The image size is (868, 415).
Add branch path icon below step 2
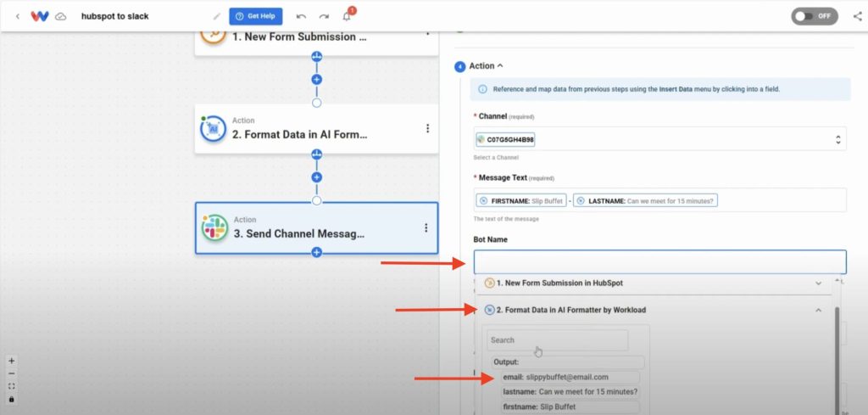pos(317,154)
